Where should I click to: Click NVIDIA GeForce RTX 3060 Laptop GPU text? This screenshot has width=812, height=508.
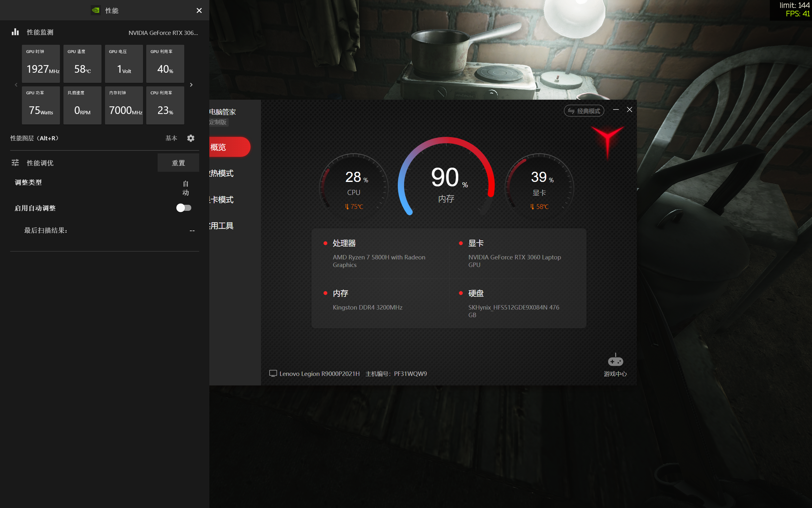(x=514, y=261)
